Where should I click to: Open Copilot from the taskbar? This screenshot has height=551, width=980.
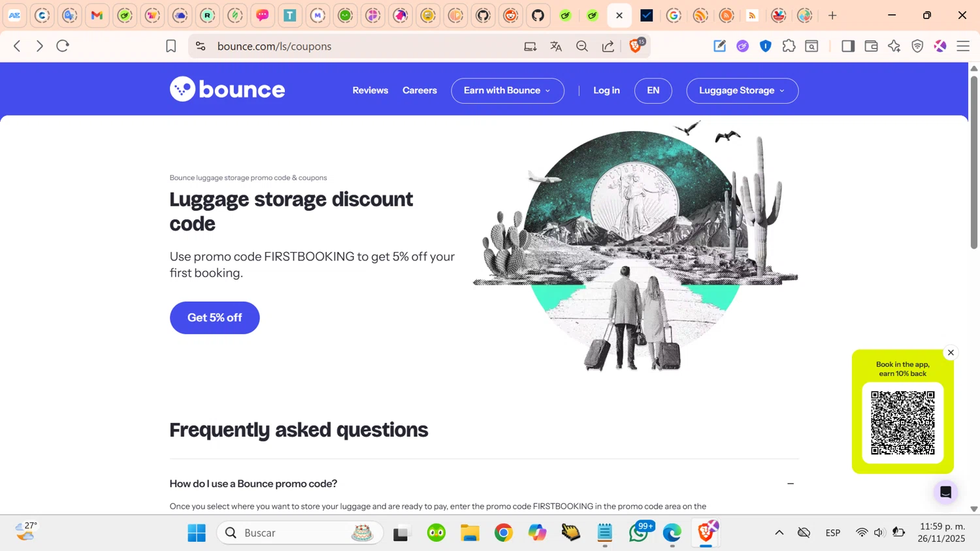[537, 533]
